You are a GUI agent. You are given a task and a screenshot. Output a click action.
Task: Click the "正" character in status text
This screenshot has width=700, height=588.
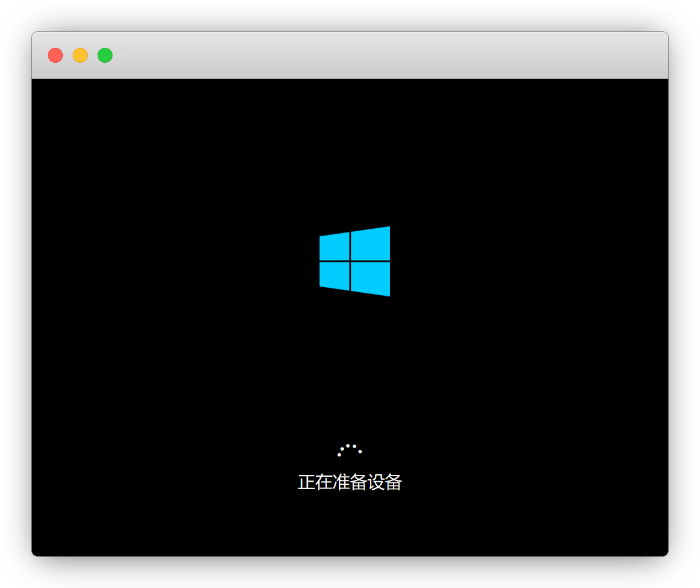pos(306,482)
